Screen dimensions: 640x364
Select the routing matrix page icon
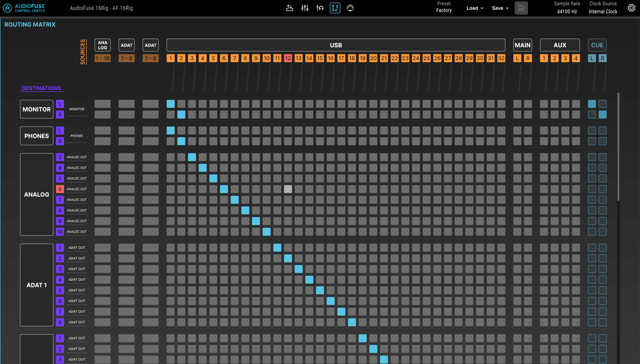[335, 8]
